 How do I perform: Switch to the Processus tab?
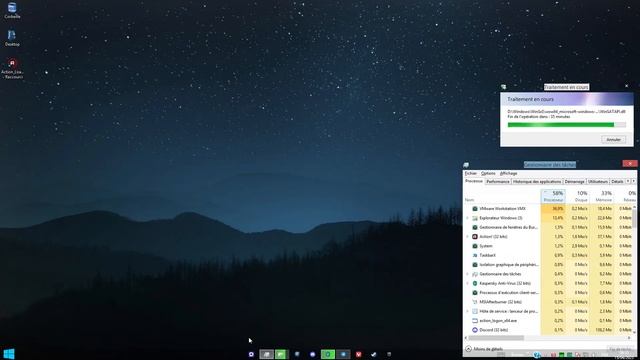474,181
